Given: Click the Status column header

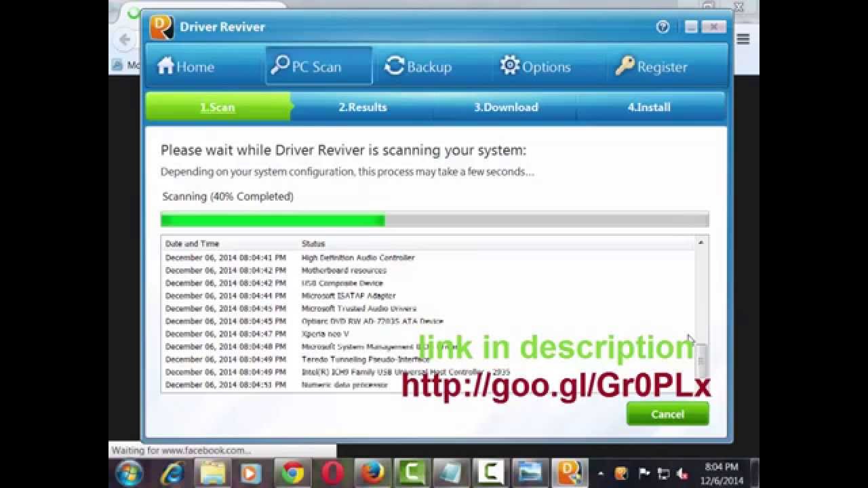Looking at the screenshot, I should (x=313, y=243).
